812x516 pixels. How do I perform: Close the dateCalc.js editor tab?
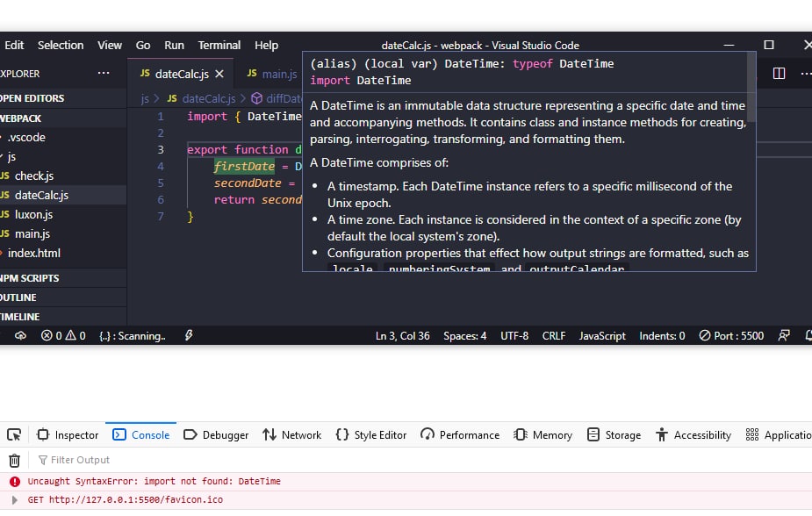tap(219, 74)
